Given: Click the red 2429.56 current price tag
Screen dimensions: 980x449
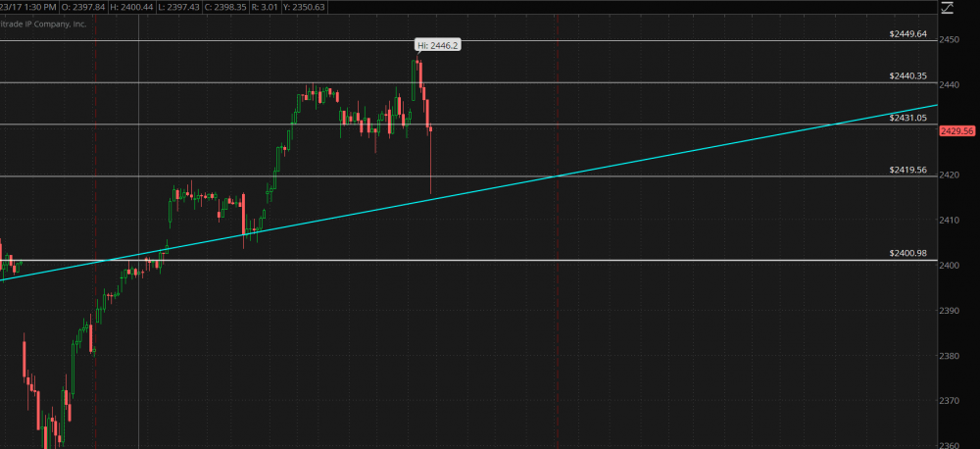Looking at the screenshot, I should [x=956, y=130].
